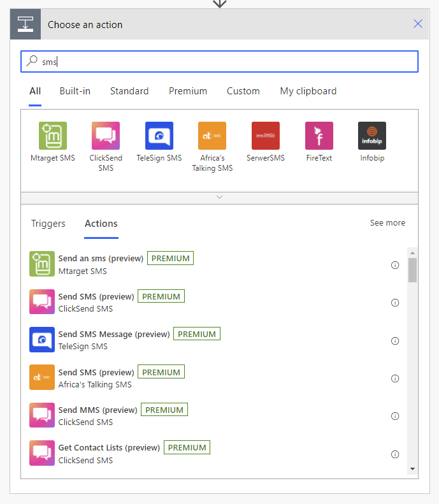Click PREMIUM badge on Send an sms
The height and width of the screenshot is (504, 439).
(x=170, y=258)
